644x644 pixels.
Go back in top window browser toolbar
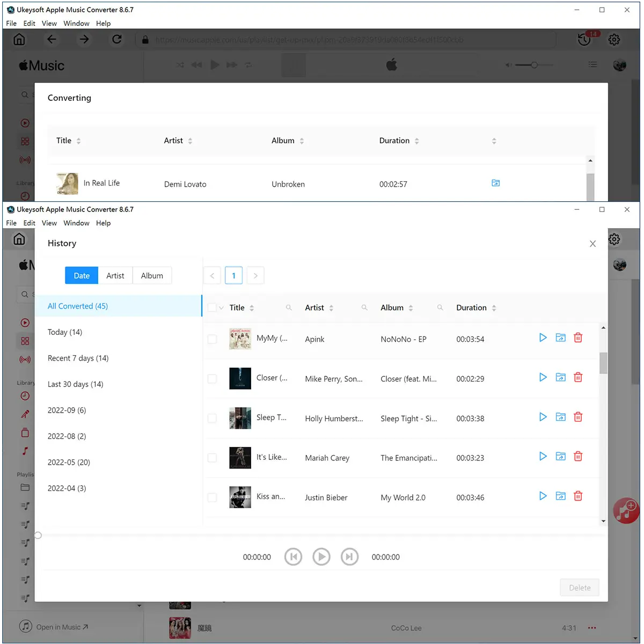[x=52, y=39]
